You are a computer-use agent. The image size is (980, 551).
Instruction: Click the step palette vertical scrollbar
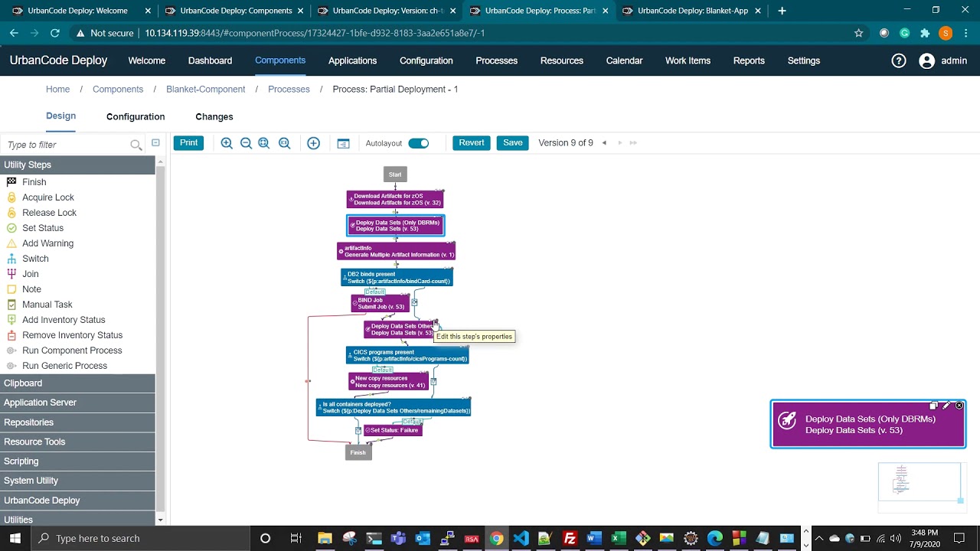[x=160, y=341]
